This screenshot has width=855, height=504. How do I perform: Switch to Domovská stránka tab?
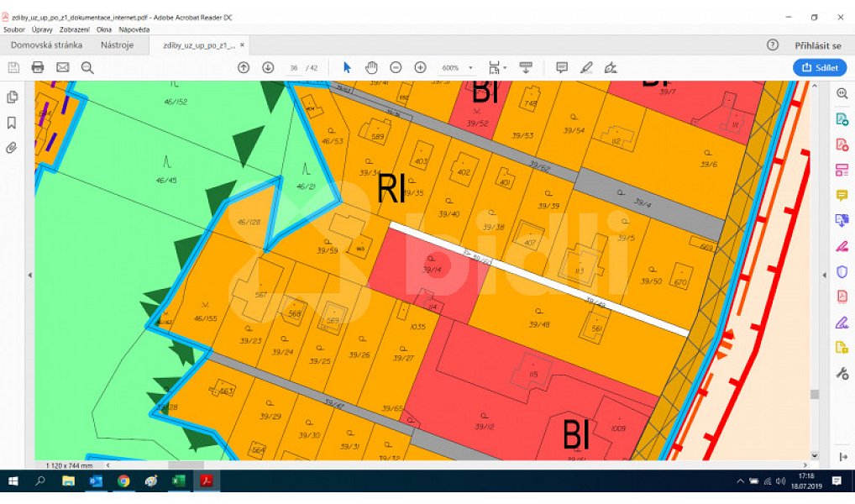coord(46,45)
